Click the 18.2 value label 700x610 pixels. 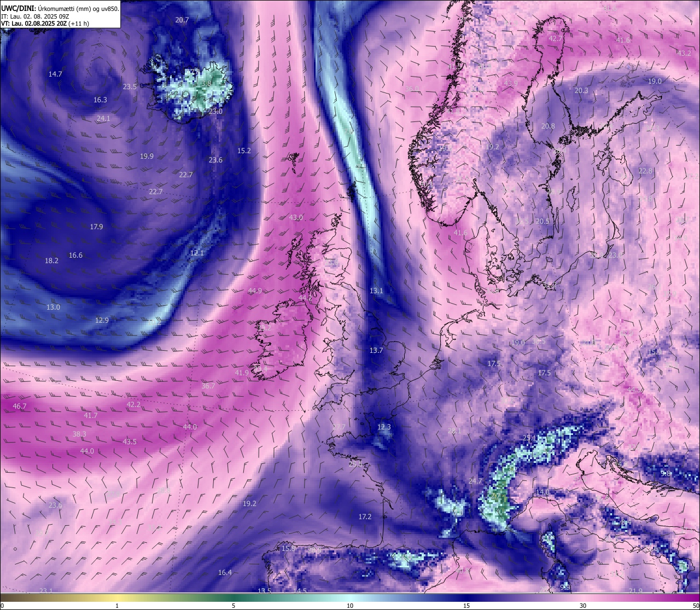coord(51,260)
